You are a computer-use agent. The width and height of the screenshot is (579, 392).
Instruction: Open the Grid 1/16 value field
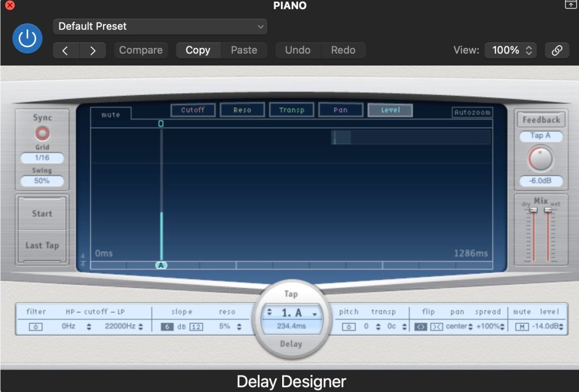(42, 158)
